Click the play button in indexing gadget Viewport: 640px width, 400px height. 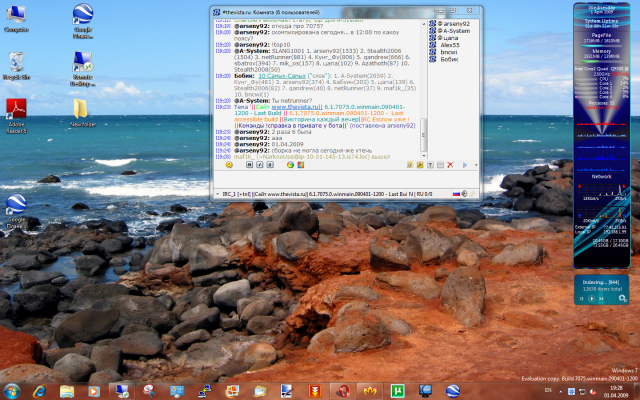coord(591,299)
